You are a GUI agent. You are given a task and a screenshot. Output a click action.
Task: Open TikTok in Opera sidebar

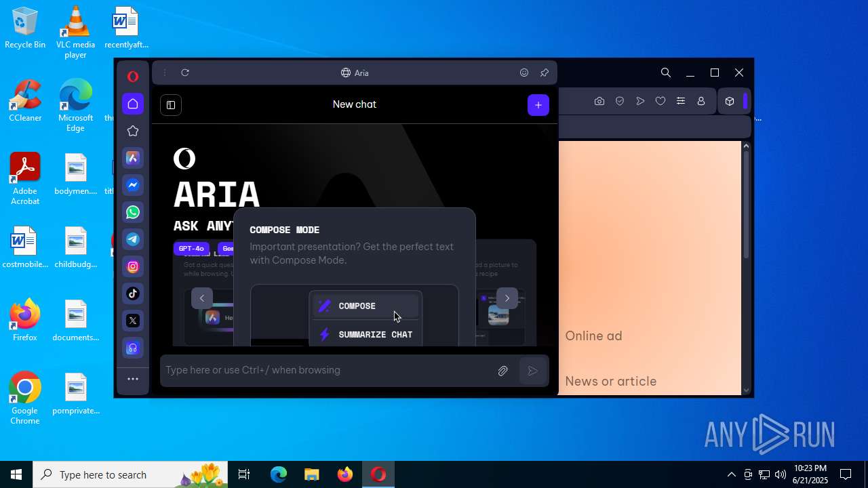[133, 293]
